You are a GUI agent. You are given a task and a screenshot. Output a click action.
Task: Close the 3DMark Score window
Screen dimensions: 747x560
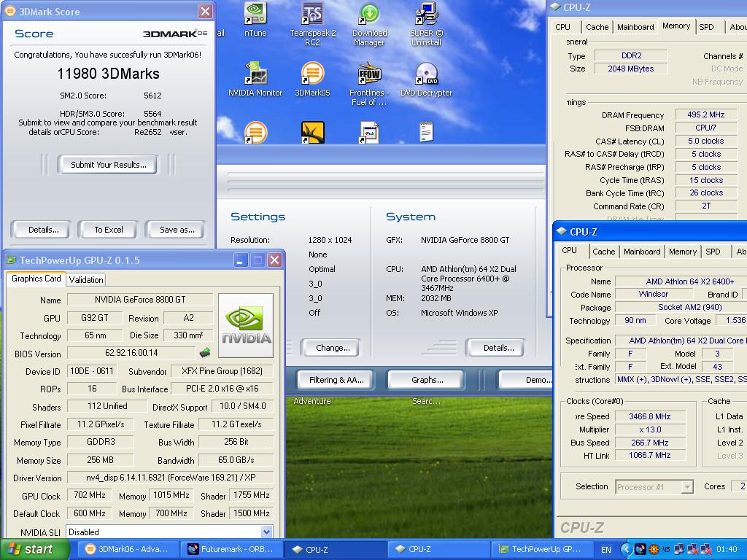tap(205, 11)
